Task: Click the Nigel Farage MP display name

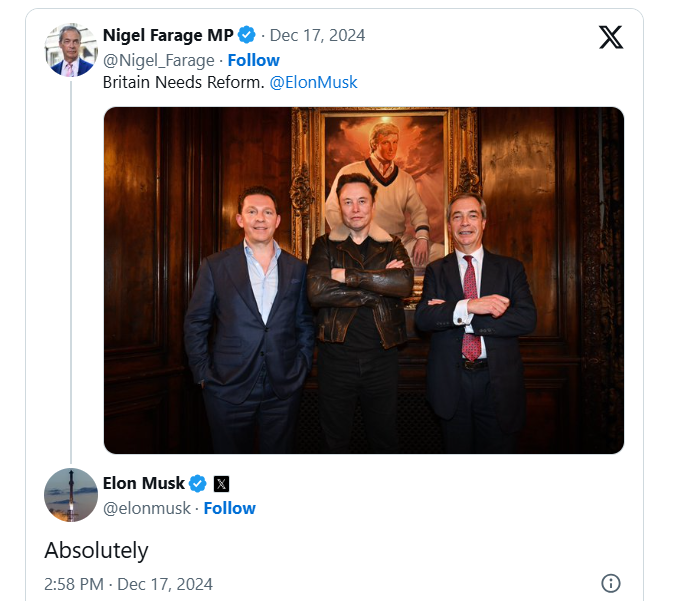Action: [x=168, y=36]
